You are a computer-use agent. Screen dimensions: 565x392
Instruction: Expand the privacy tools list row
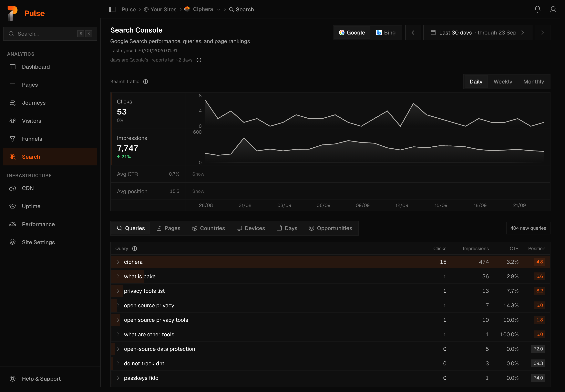[330, 291]
